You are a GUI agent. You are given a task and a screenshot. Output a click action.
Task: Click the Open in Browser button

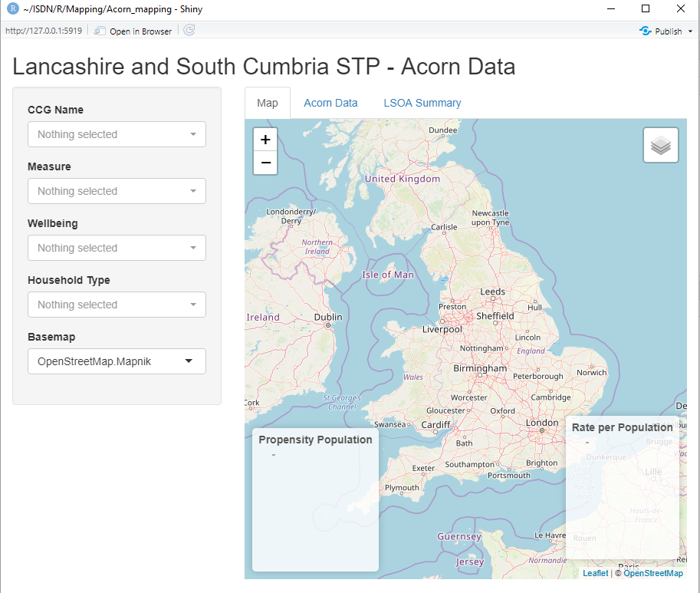click(x=133, y=31)
